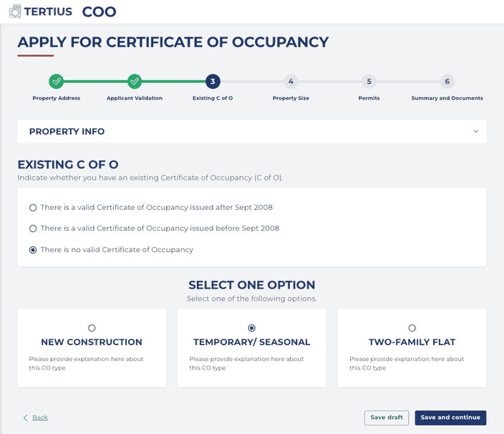Click the Two-Family Flat card title

coord(412,342)
